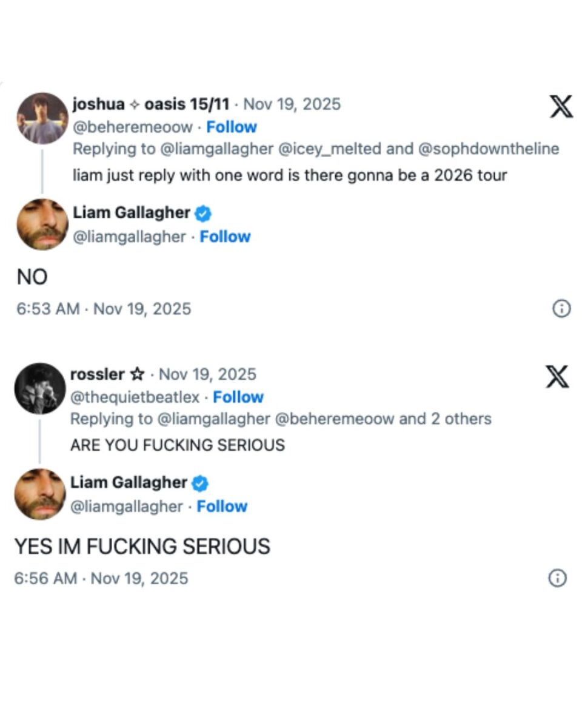Click Liam Gallagher avatar above NO reply
The image size is (582, 728).
42,224
